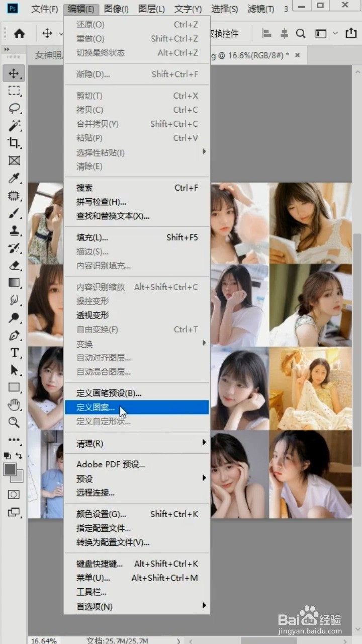Select the Clone Stamp tool
Image resolution: width=362 pixels, height=644 pixels.
pos(14,230)
